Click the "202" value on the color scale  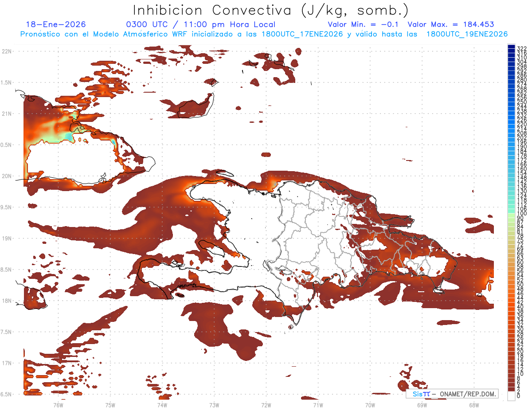click(x=522, y=137)
